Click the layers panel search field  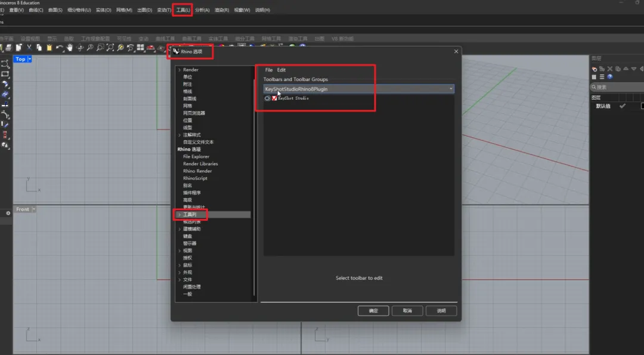(x=617, y=87)
